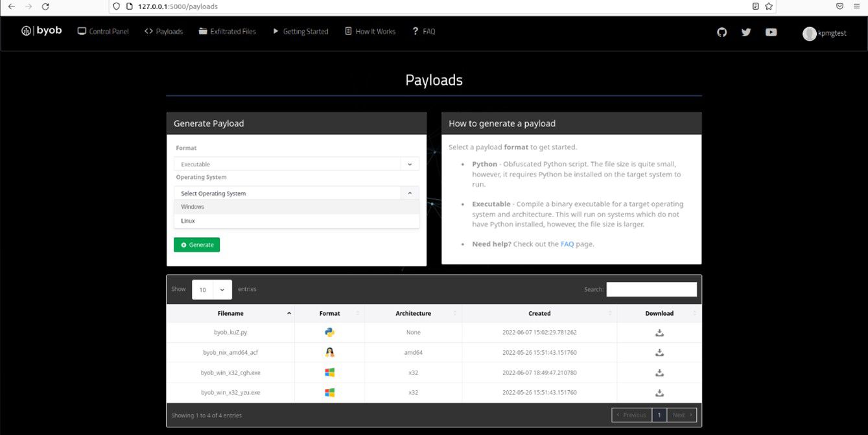Expand the Format dropdown
The height and width of the screenshot is (435, 868).
(296, 165)
